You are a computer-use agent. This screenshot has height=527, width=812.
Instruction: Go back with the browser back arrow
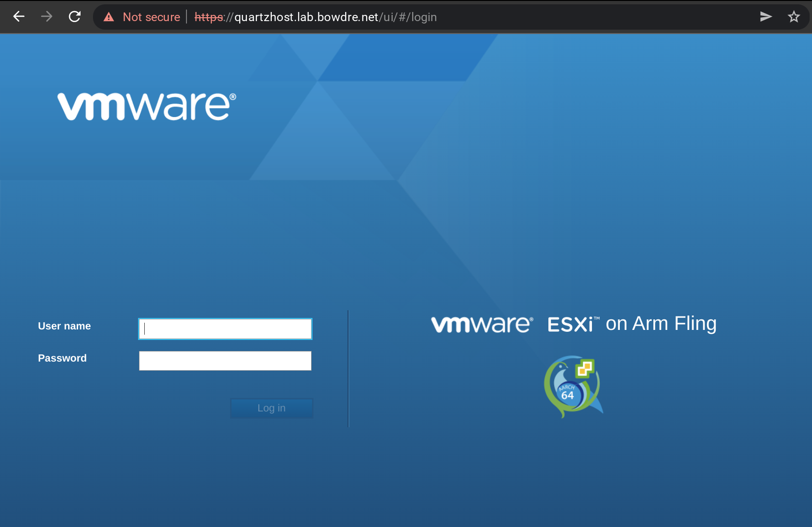click(x=19, y=17)
